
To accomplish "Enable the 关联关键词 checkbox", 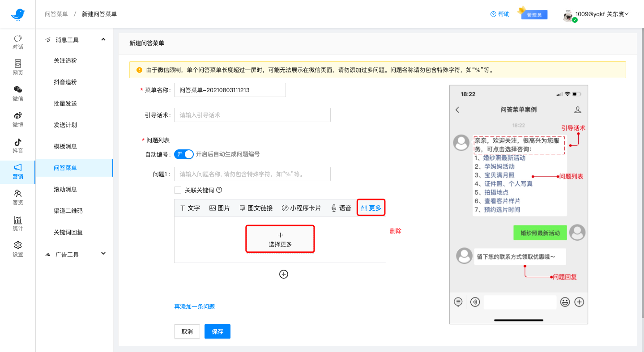I will pos(177,190).
